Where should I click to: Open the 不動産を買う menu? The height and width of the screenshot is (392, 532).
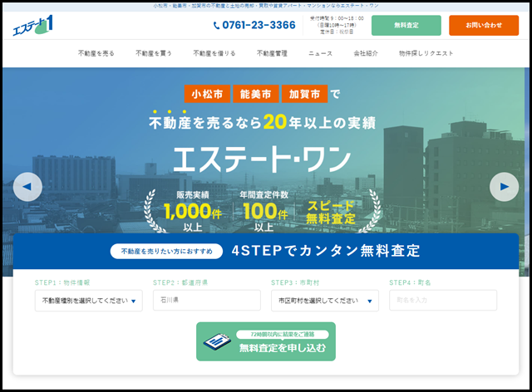click(x=154, y=53)
